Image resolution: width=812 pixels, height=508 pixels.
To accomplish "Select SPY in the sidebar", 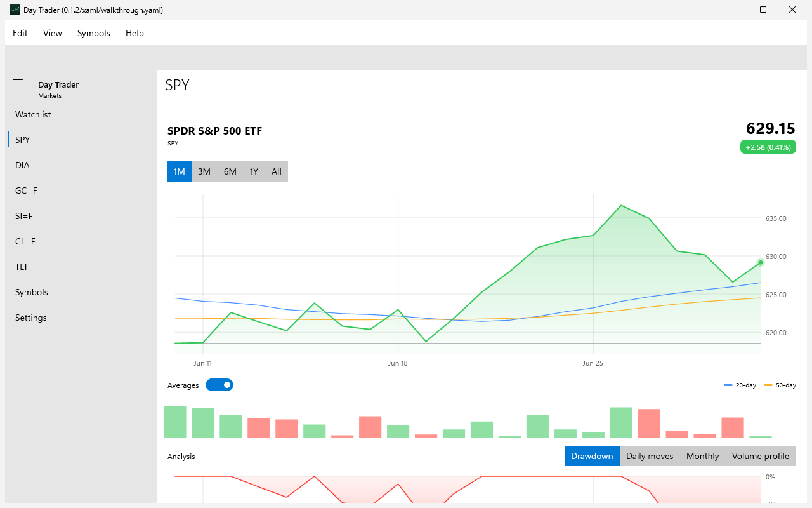I will [81, 140].
